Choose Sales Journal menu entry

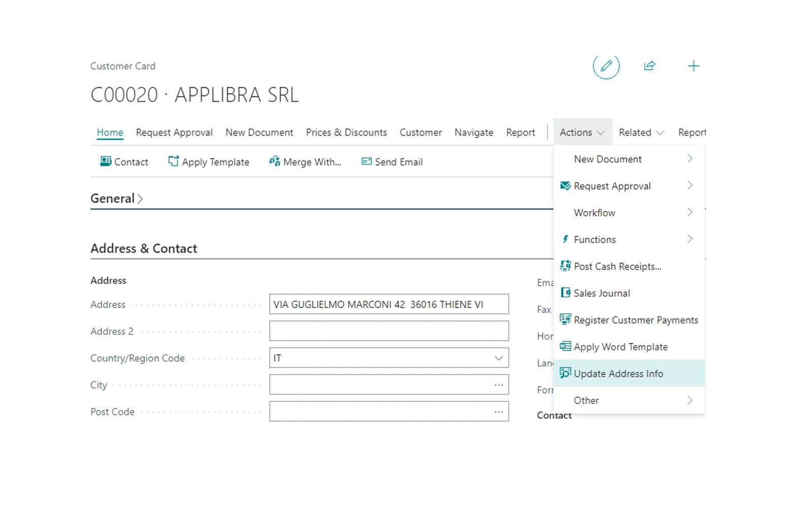coord(629,293)
